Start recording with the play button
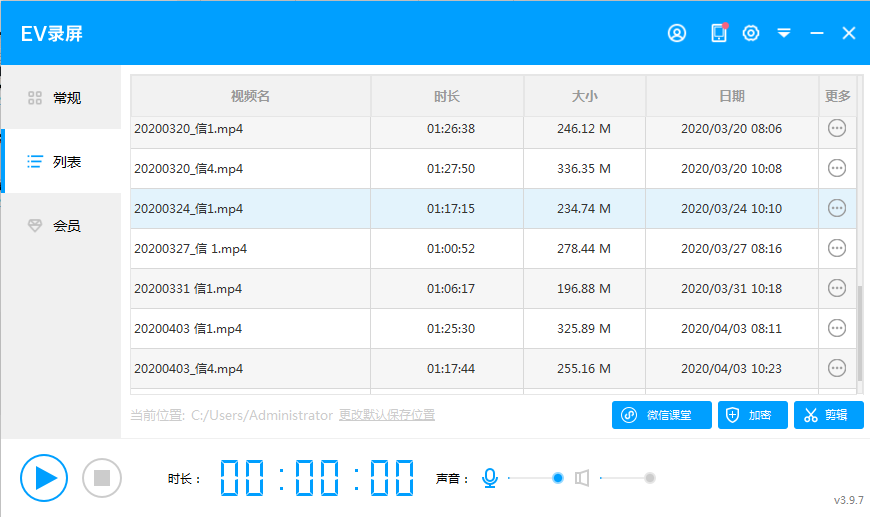The image size is (870, 517). pyautogui.click(x=44, y=478)
